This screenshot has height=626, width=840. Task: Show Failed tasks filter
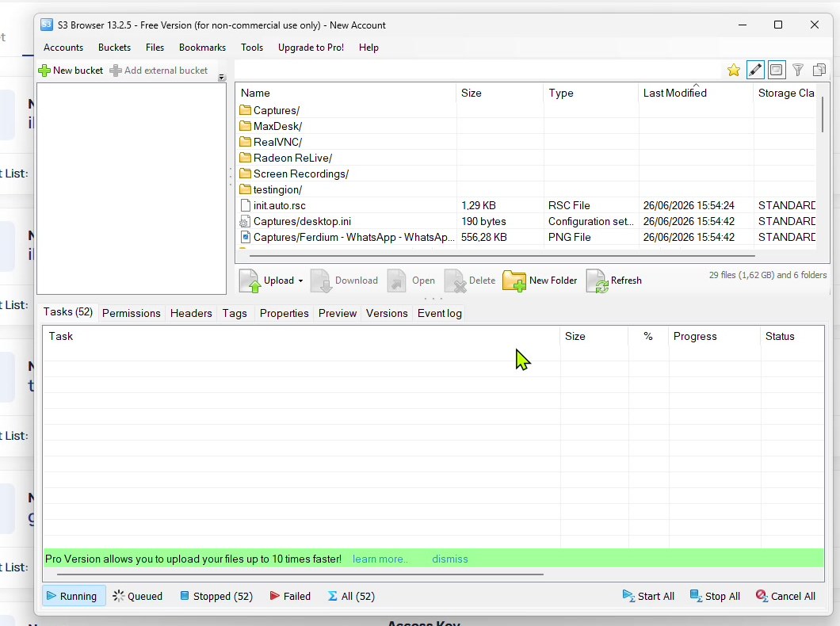coord(290,596)
